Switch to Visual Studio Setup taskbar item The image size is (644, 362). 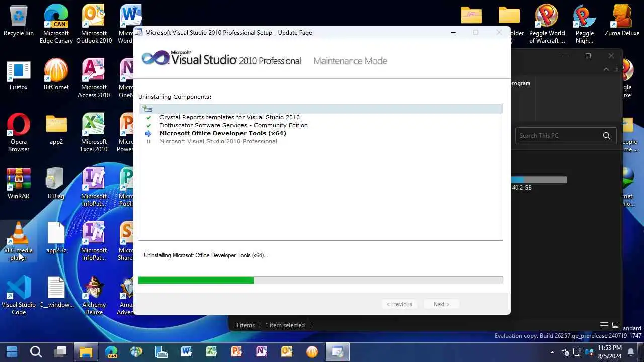pyautogui.click(x=337, y=351)
